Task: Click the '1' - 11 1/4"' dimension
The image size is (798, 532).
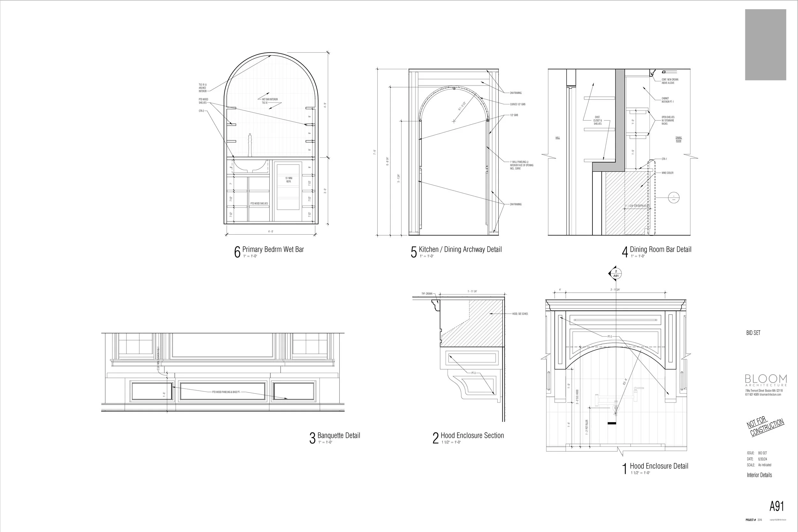Action: (x=472, y=291)
